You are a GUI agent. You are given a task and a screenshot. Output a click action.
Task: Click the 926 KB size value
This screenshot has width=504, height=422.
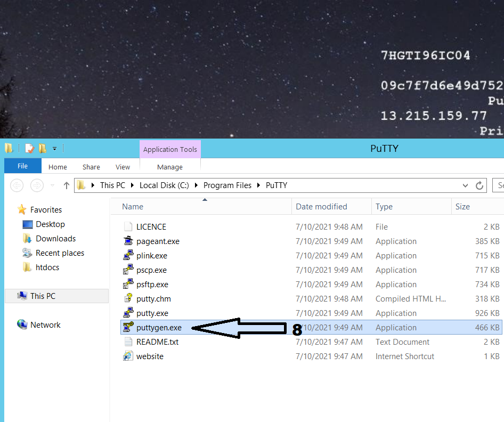487,313
